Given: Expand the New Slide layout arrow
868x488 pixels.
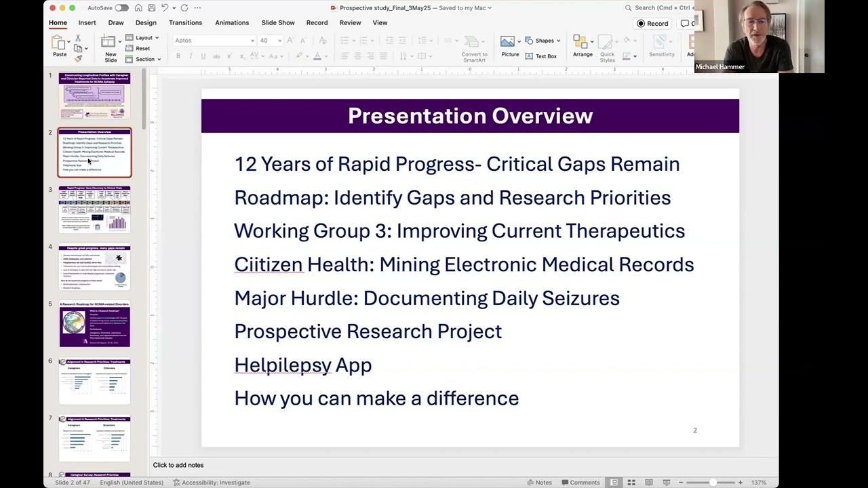Looking at the screenshot, I should [x=119, y=42].
